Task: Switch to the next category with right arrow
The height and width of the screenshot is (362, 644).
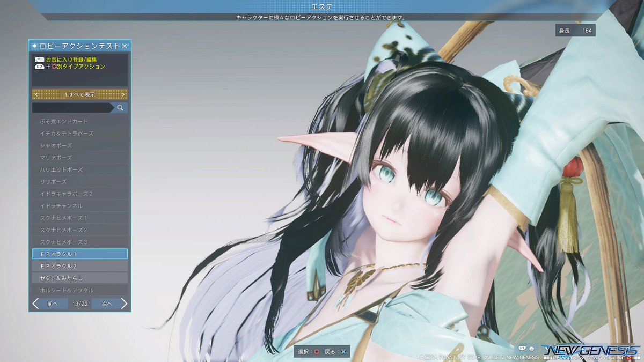Action: click(123, 94)
